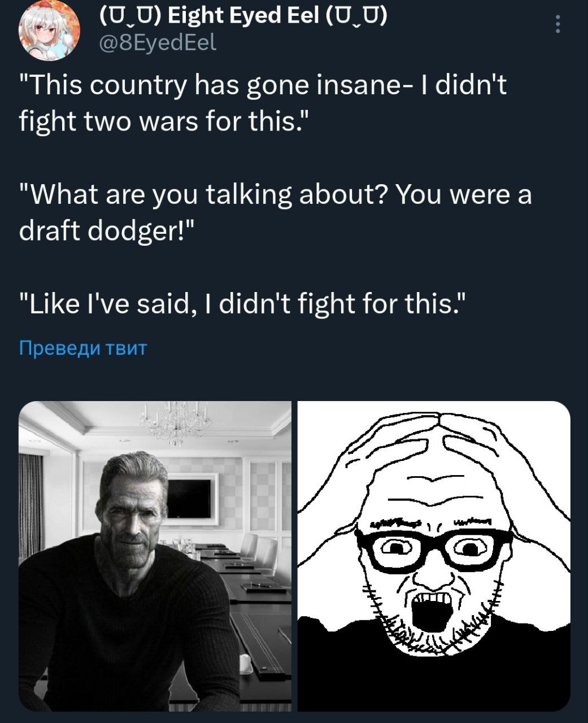Click the wall-mounted TV in the photo
The width and height of the screenshot is (588, 723).
pos(188,496)
